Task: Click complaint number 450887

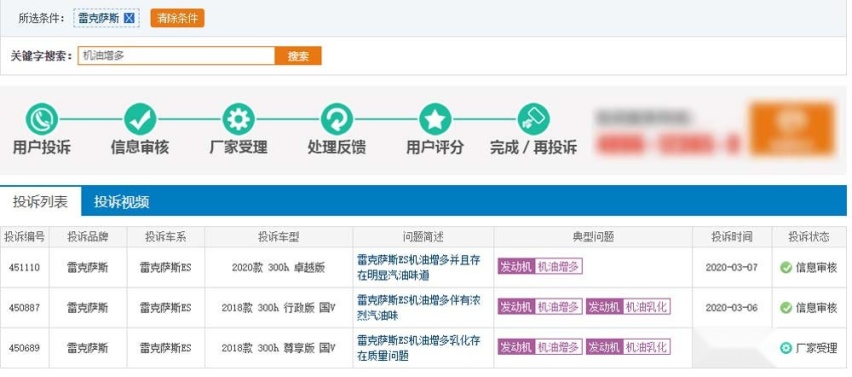Action: point(24,307)
